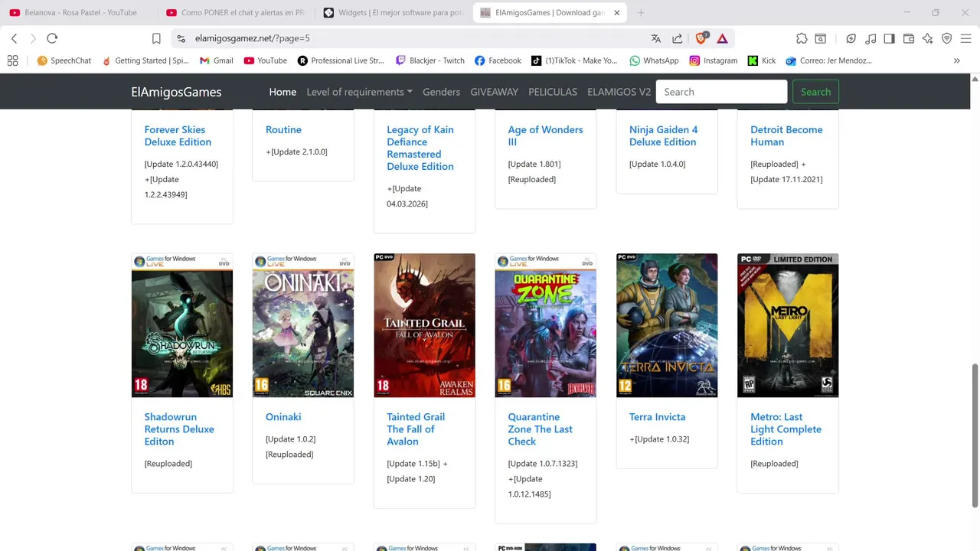The image size is (980, 551).
Task: Open Quarantine Zone The Last Check link
Action: pos(540,429)
